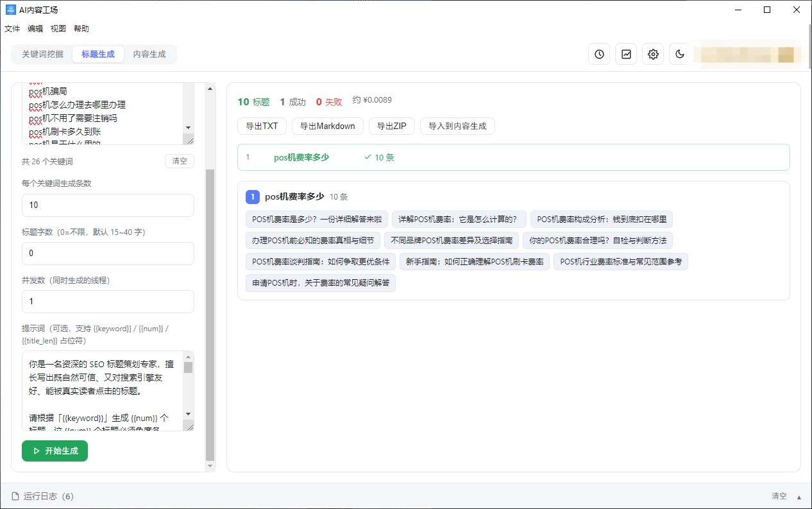Click title 你的POS机费率合理吗？自检与判断方法
Viewport: 812px width, 509px height.
coord(598,240)
